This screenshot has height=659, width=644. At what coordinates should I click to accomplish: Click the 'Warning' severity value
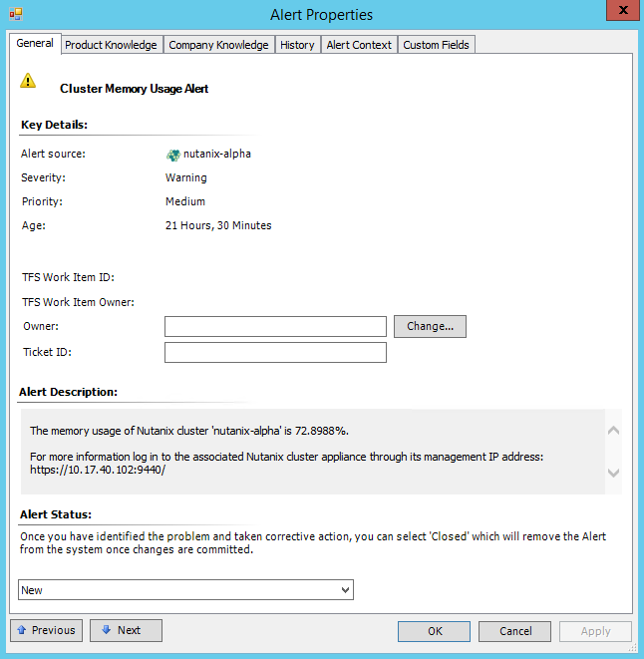(x=186, y=178)
